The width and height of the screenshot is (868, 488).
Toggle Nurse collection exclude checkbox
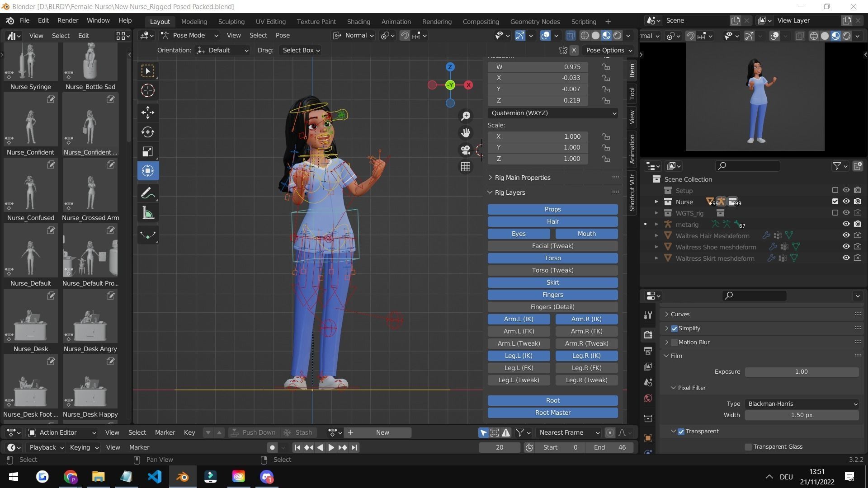(x=835, y=202)
